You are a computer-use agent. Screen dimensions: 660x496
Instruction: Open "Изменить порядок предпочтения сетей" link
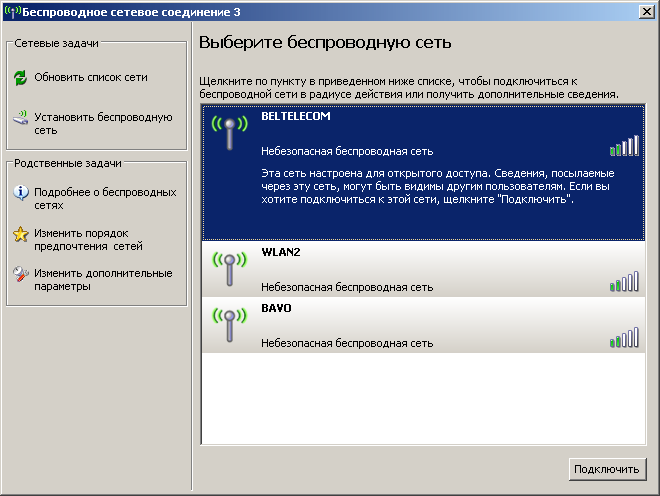click(x=88, y=240)
